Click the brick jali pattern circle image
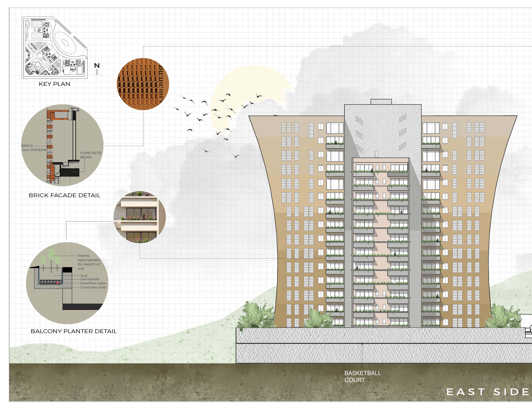 (143, 84)
